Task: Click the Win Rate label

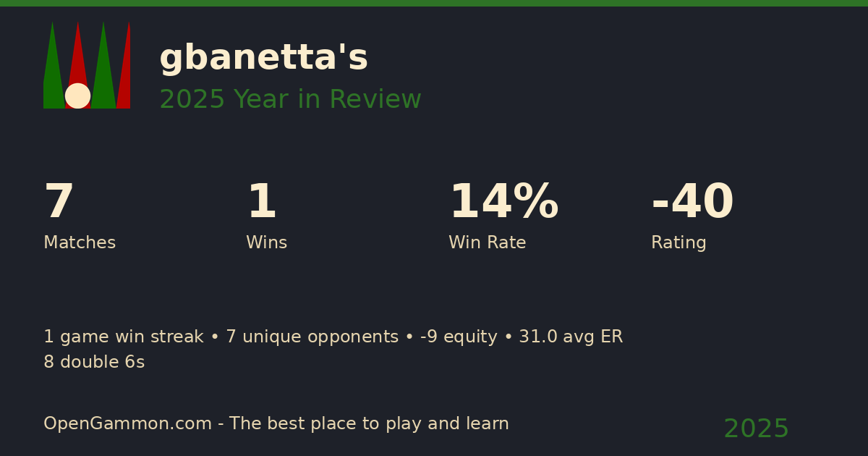Action: pyautogui.click(x=487, y=243)
